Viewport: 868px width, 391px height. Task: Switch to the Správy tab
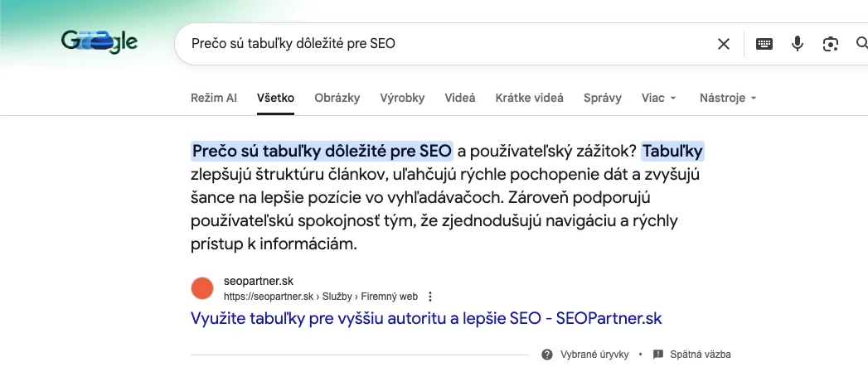(x=603, y=98)
